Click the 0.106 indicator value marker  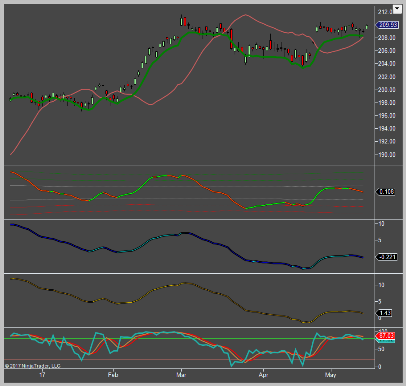pos(385,192)
